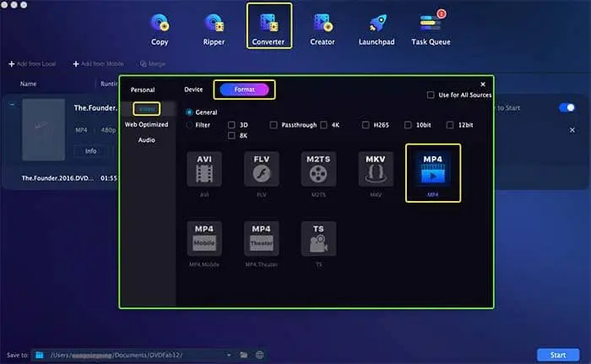This screenshot has height=364, width=591.
Task: Check Use for All Sources
Action: click(x=431, y=95)
